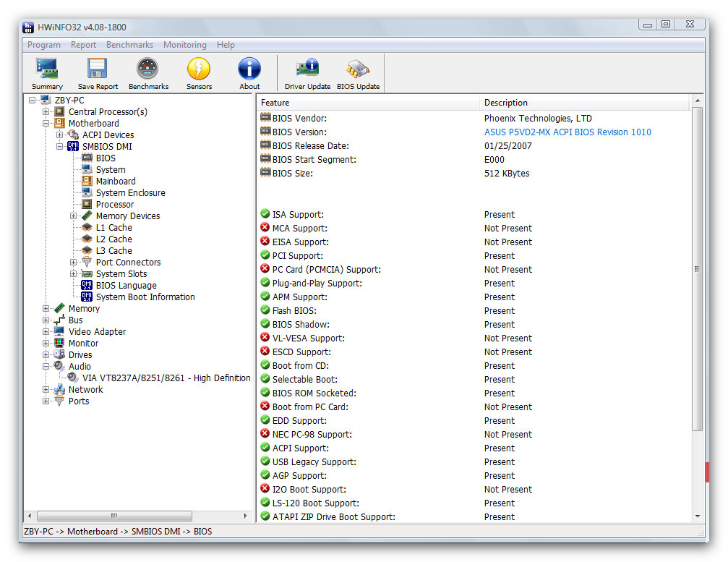Expand the System Slots node
728x562 pixels.
[x=73, y=273]
